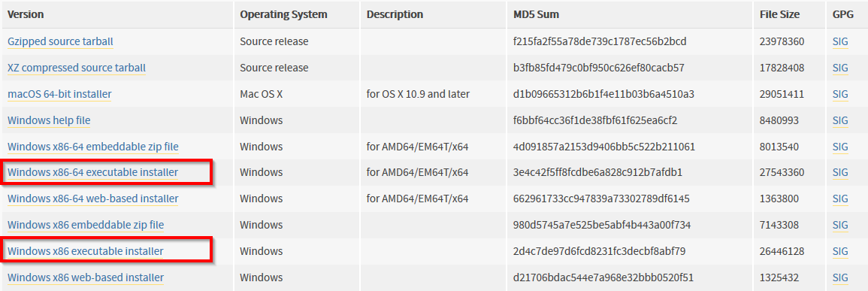Click SIG link in macOS installer row
Screen dimensions: 868x291
pyautogui.click(x=839, y=94)
